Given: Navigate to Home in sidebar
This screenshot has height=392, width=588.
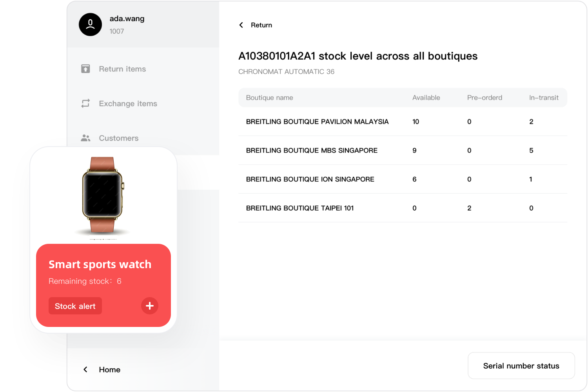Looking at the screenshot, I should (x=109, y=370).
